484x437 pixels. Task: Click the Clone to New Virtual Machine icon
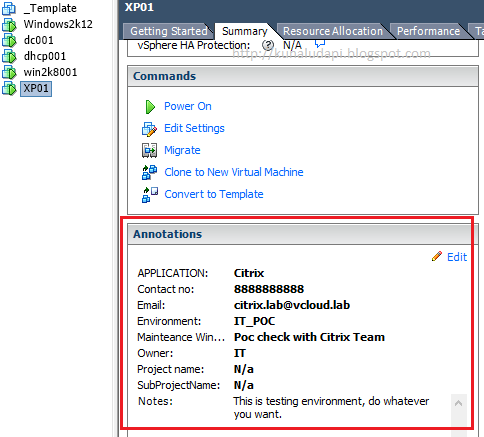(x=149, y=172)
